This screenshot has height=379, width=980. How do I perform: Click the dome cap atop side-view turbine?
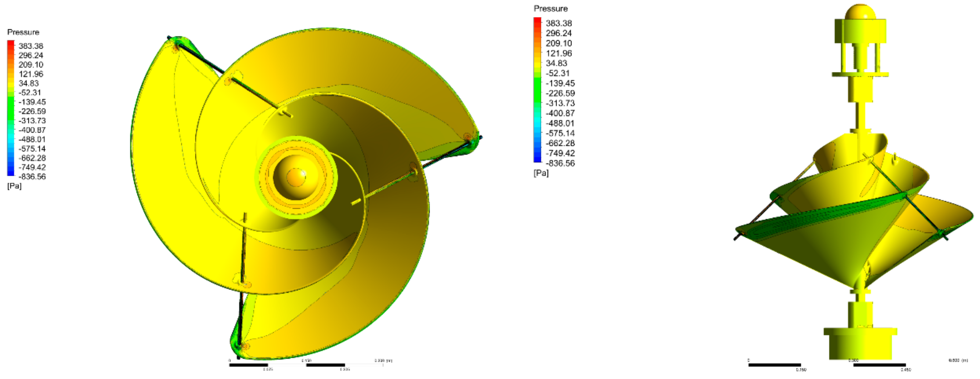[x=860, y=12]
